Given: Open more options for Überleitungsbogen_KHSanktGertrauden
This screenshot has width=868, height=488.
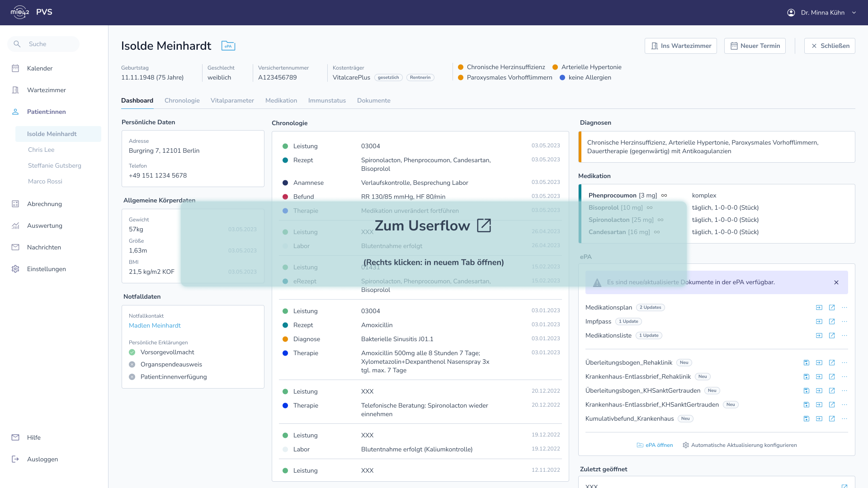Looking at the screenshot, I should 844,391.
